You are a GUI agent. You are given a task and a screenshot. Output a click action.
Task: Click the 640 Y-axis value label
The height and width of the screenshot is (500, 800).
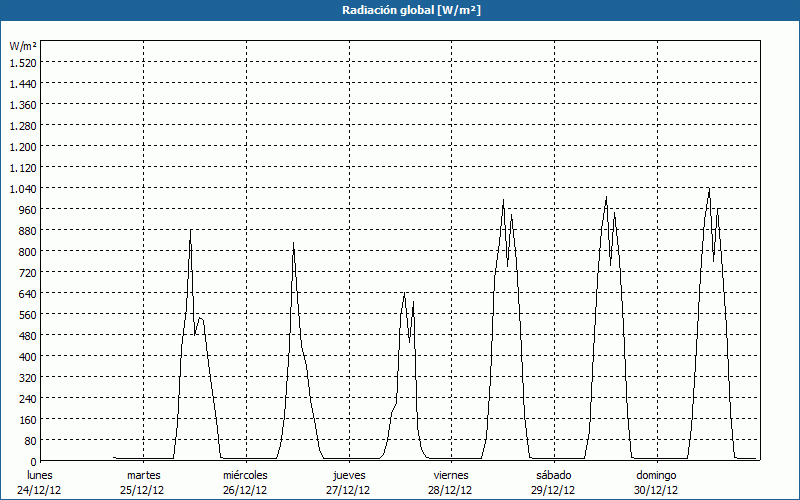tap(27, 293)
